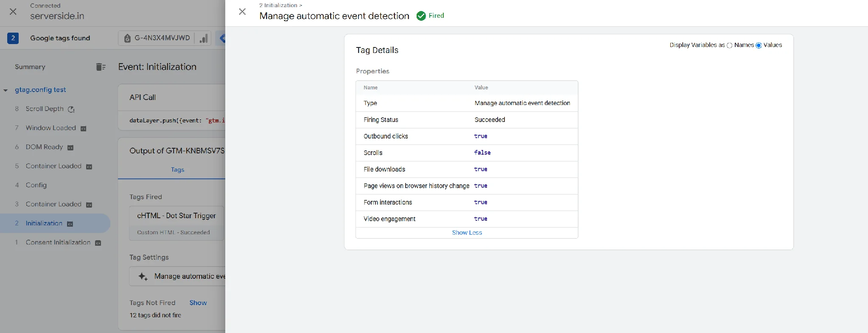Click the File downloads row label
The width and height of the screenshot is (868, 333).
click(384, 169)
